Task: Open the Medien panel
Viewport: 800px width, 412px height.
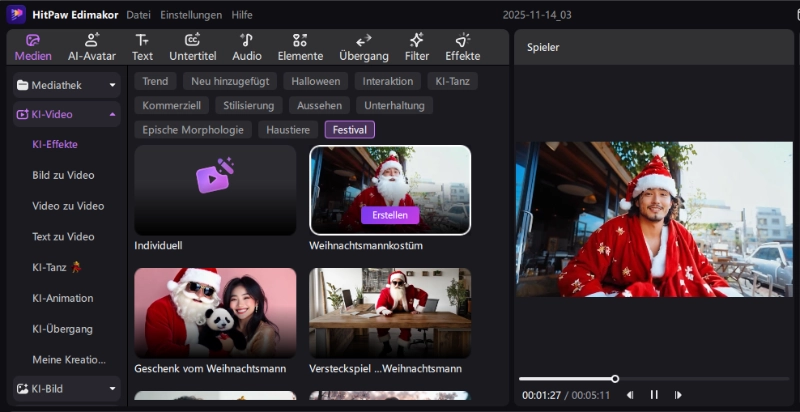Action: point(33,47)
